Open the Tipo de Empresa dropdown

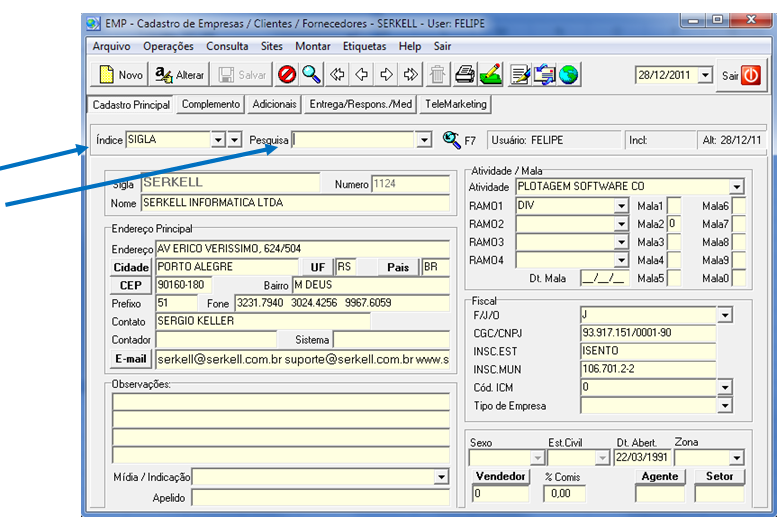(725, 405)
